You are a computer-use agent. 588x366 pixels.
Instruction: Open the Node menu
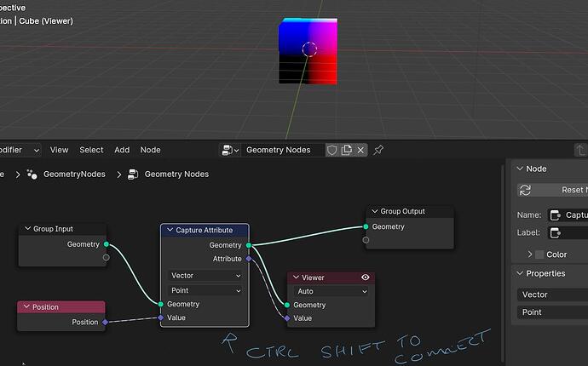point(150,150)
